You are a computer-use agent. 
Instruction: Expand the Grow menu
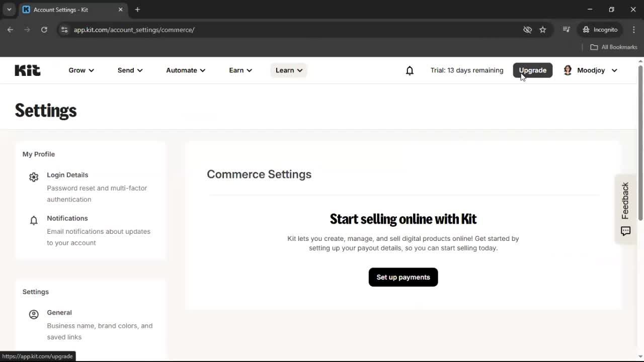tap(81, 70)
